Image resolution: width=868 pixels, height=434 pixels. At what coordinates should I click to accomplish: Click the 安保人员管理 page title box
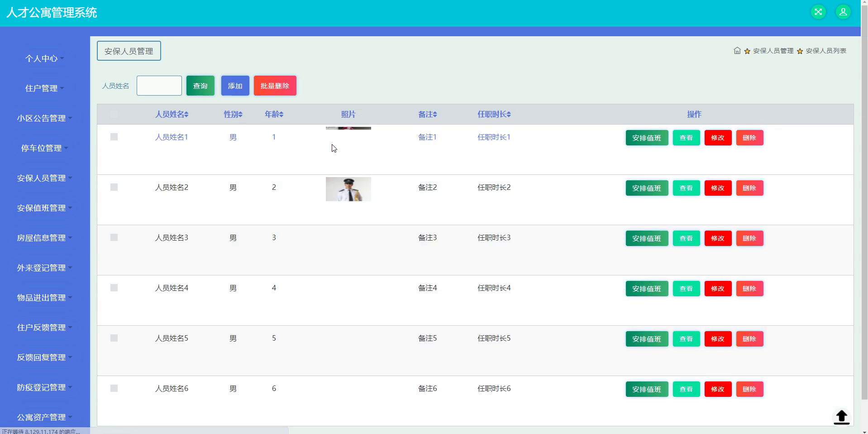pyautogui.click(x=129, y=51)
